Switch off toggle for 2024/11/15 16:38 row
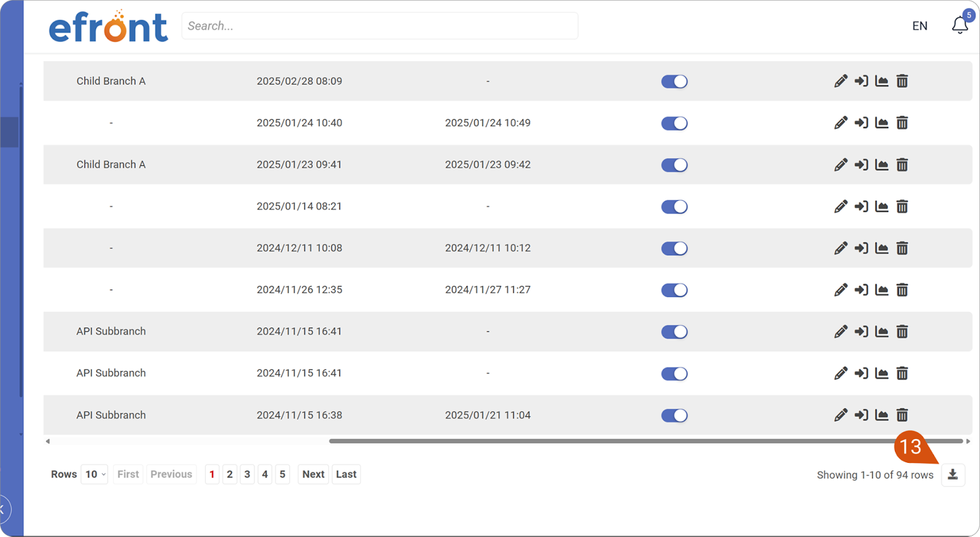Screen dimensions: 980x537 pos(674,415)
